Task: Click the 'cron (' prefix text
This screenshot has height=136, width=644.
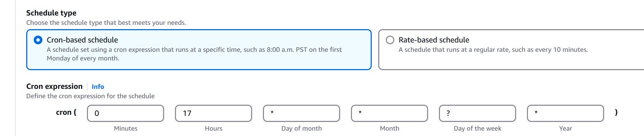Action: coord(66,112)
